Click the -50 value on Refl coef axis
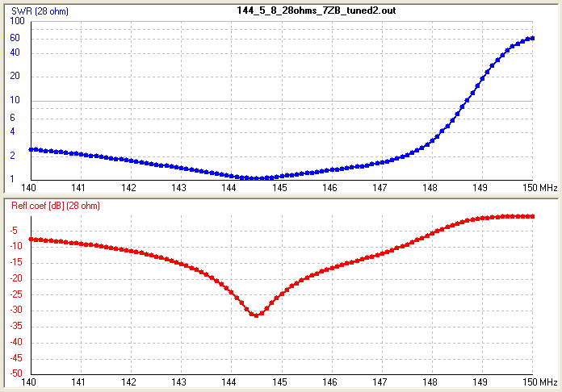The width and height of the screenshot is (562, 392). pos(16,373)
